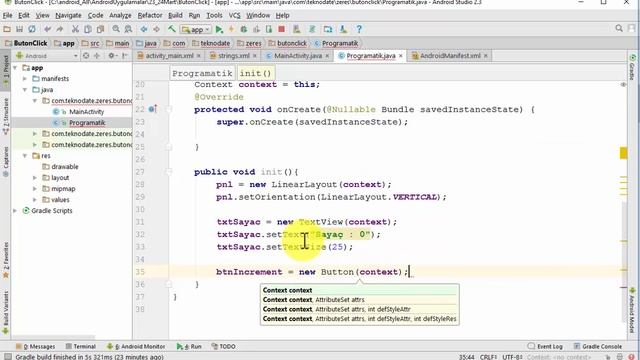The width and height of the screenshot is (640, 360).
Task: Click the Search Everywhere magnifier at top right
Action: point(619,28)
